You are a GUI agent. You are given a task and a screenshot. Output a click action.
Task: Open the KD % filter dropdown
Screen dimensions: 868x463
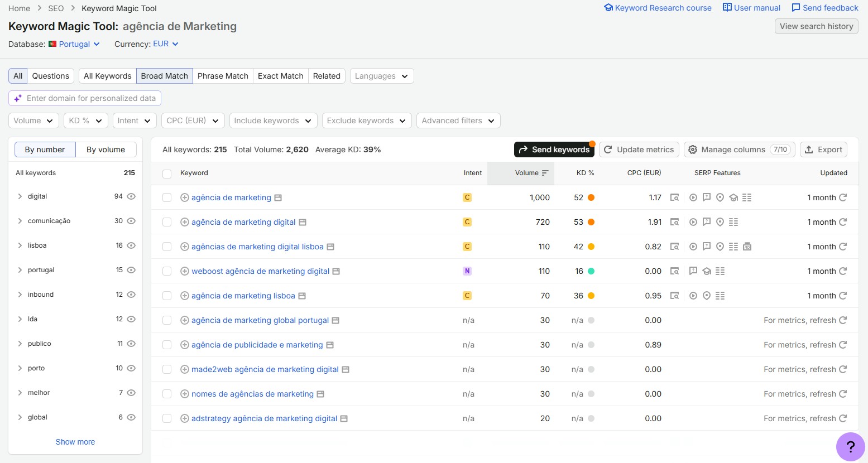tap(86, 120)
